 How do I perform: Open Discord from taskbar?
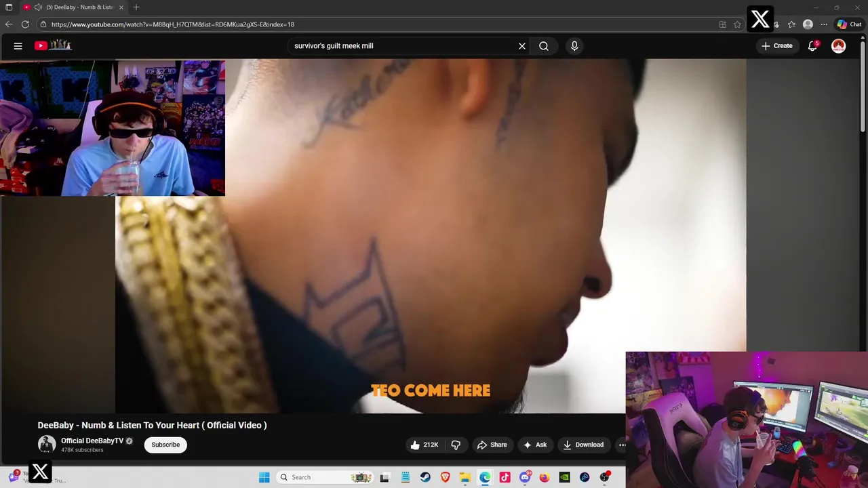click(525, 477)
